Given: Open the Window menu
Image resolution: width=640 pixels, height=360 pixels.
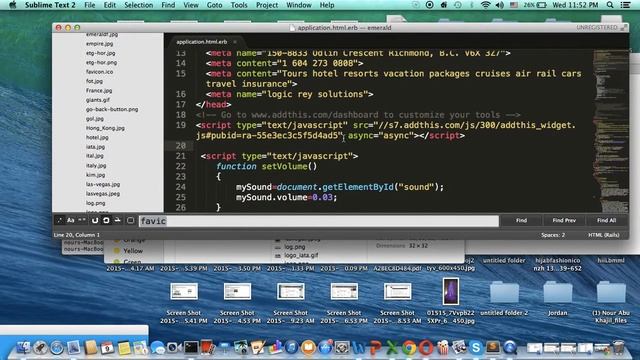Looking at the screenshot, I should click(298, 5).
